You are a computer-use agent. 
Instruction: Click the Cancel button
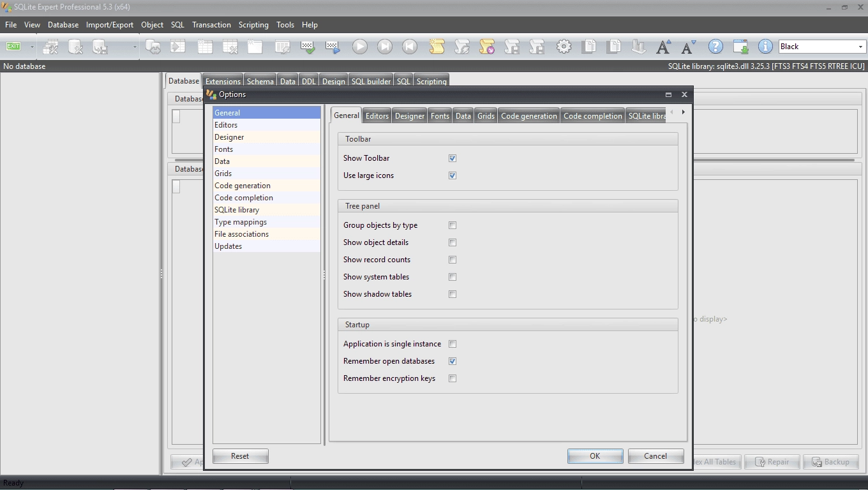[x=655, y=456]
